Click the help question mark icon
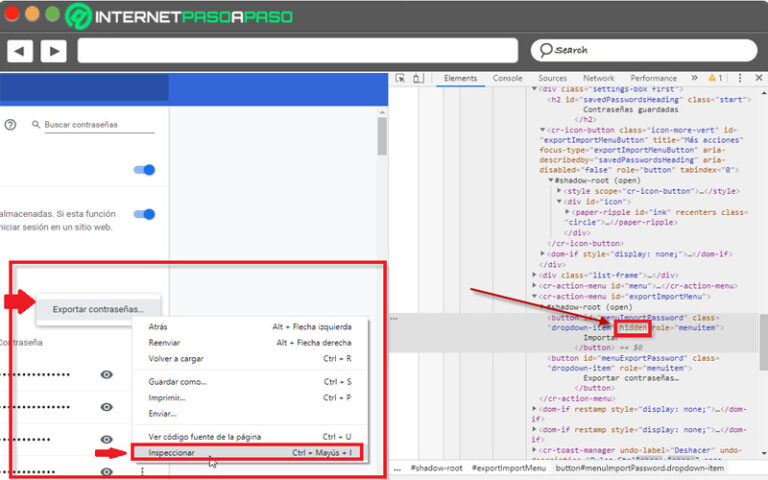 click(10, 125)
